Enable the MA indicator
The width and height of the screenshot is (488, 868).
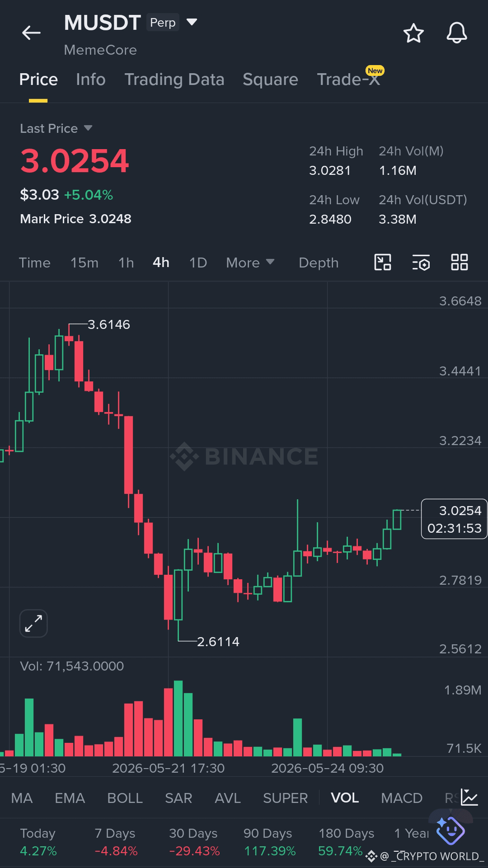pyautogui.click(x=22, y=798)
